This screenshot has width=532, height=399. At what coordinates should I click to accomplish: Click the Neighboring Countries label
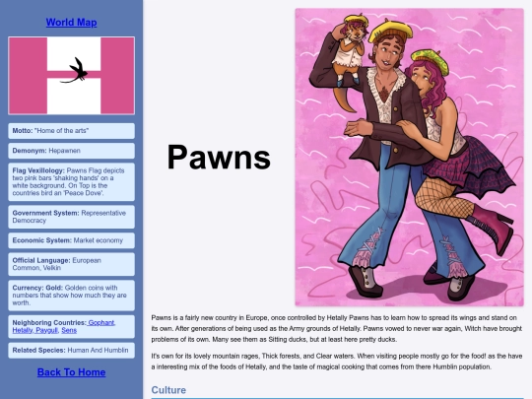49,323
